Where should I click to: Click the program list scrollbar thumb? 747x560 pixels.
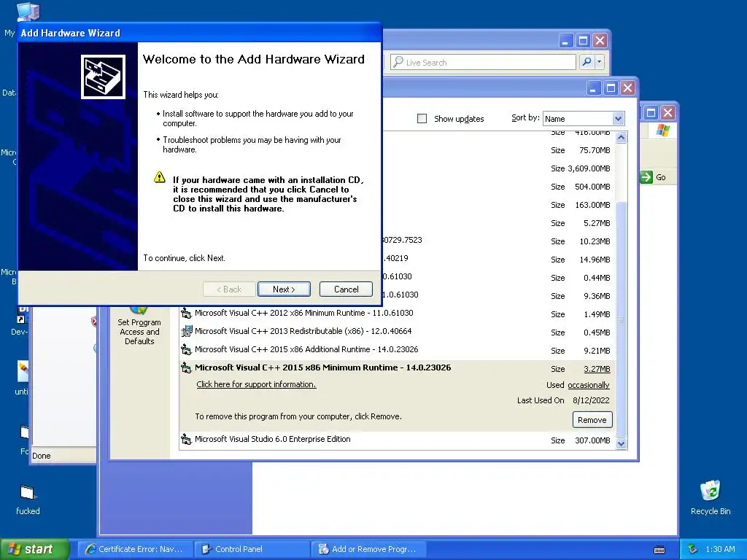coord(621,319)
